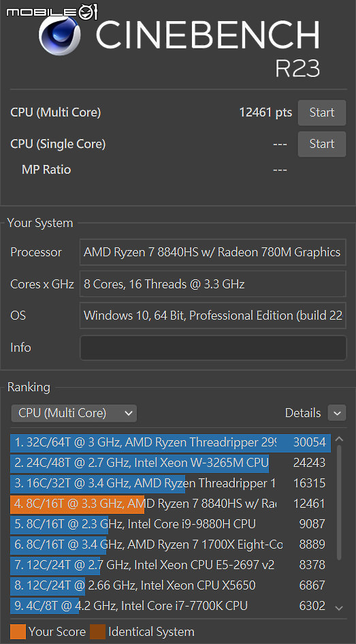Select the Xeon W-3265M ranking row
356x644 pixels.
[x=171, y=463]
